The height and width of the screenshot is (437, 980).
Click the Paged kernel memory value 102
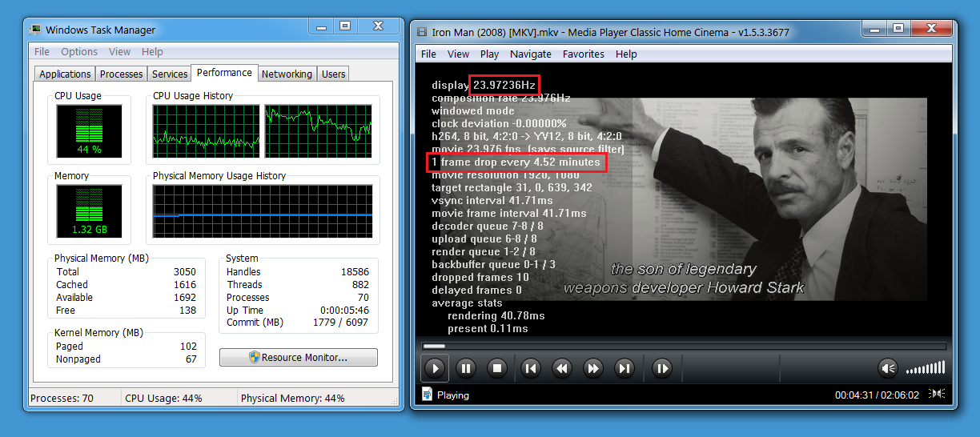(x=188, y=347)
